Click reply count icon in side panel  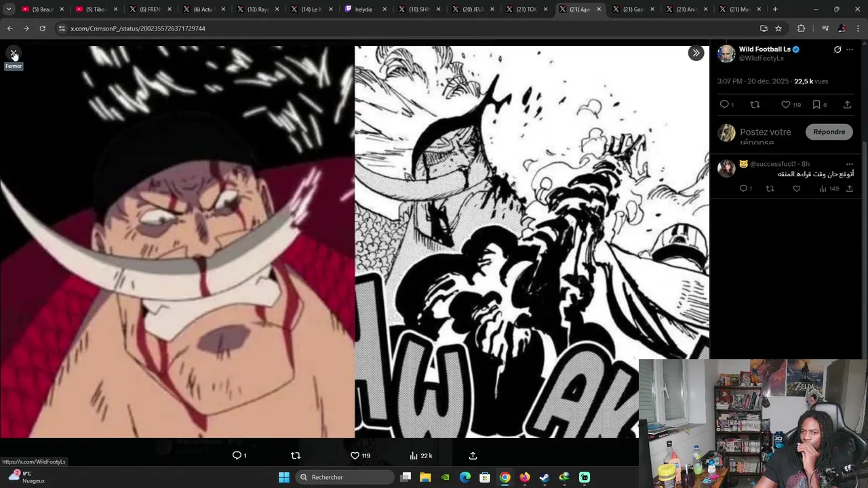[724, 104]
